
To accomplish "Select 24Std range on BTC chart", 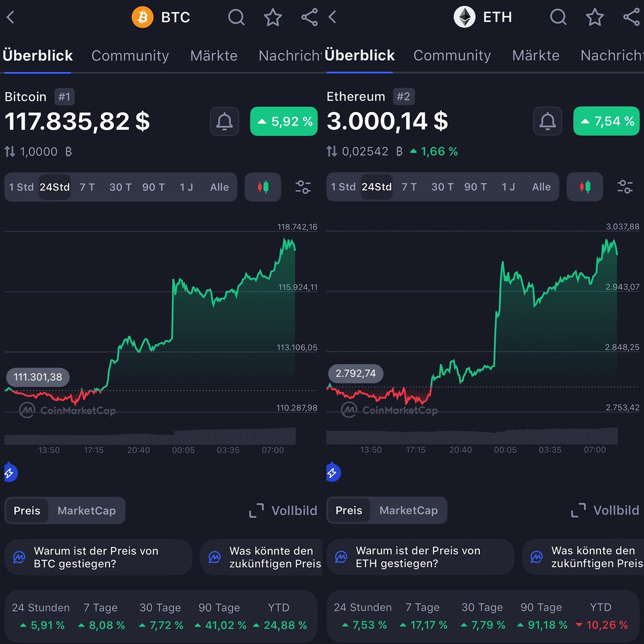I will pyautogui.click(x=55, y=187).
